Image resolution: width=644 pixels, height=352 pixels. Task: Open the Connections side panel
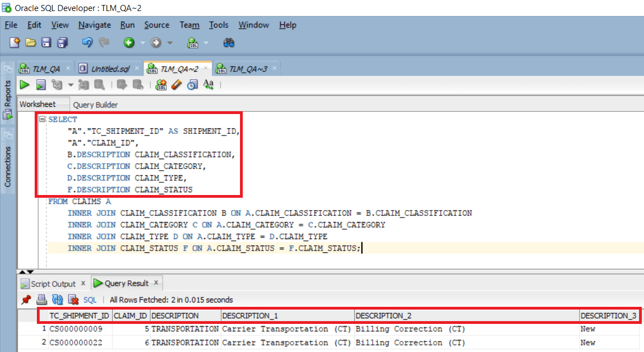pos(7,166)
